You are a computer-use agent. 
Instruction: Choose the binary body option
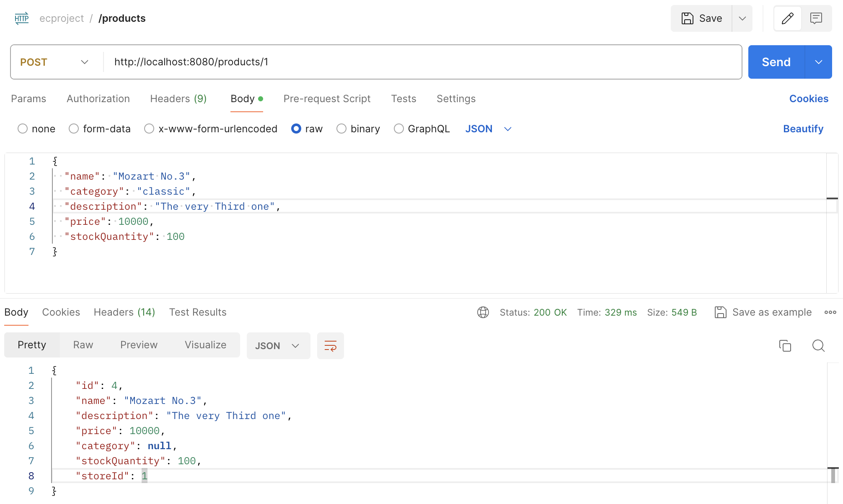[341, 129]
